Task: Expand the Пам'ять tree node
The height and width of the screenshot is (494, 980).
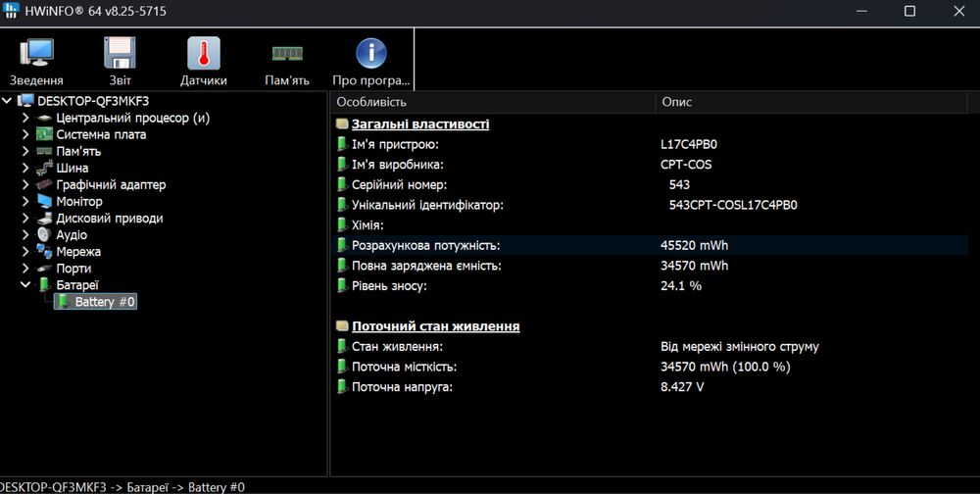Action: click(25, 151)
